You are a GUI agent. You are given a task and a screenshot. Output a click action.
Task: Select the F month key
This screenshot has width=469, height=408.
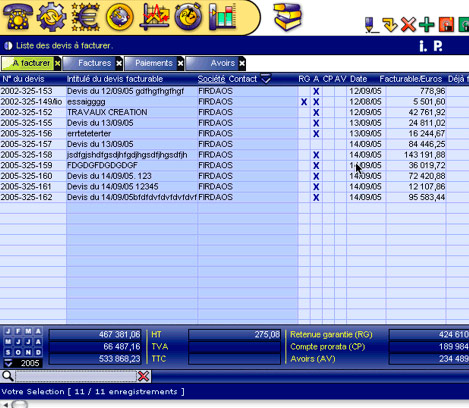click(x=18, y=331)
